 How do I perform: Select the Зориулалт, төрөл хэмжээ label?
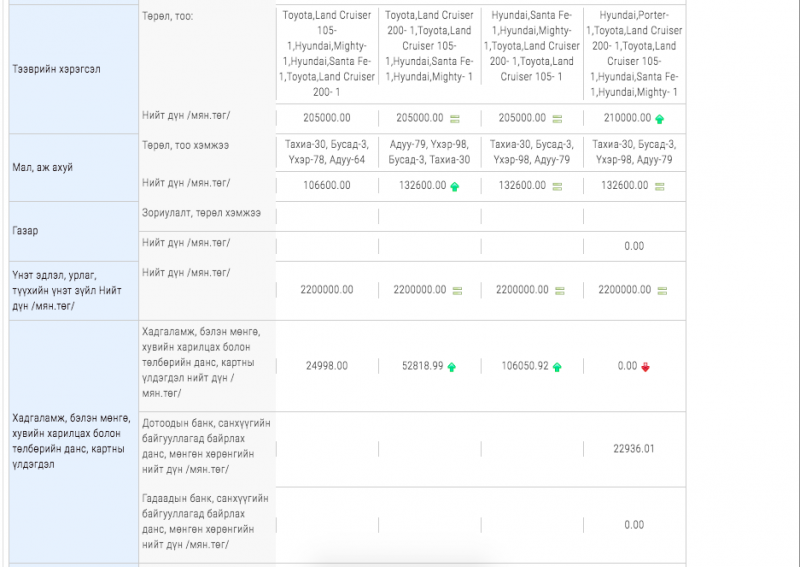tap(201, 213)
